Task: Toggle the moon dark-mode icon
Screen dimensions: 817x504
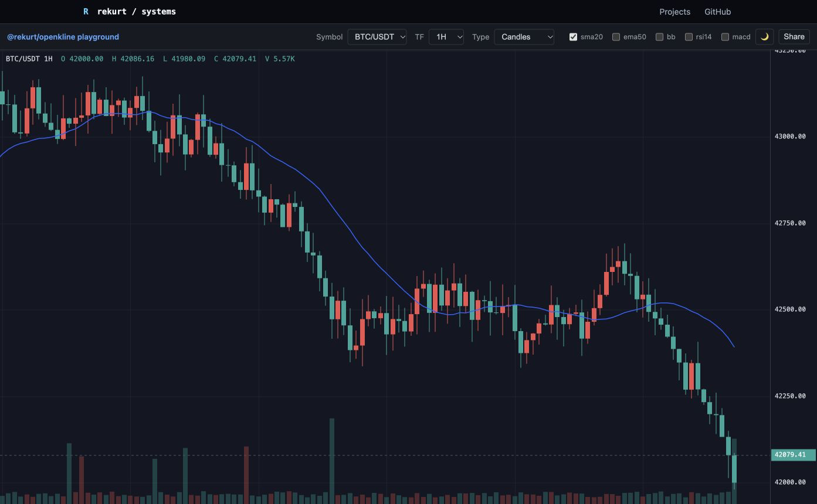Action: 765,37
